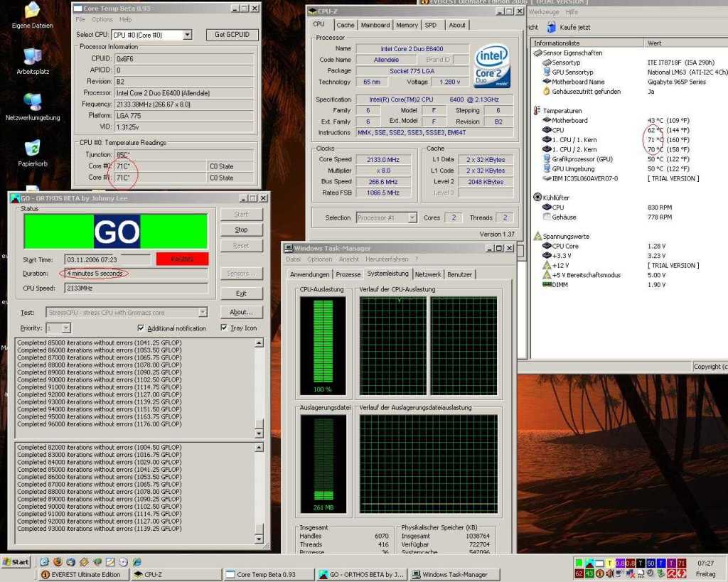Click the Grafikprozessor (GPU) monitor icon
Image resolution: width=728 pixels, height=582 pixels.
tap(547, 158)
